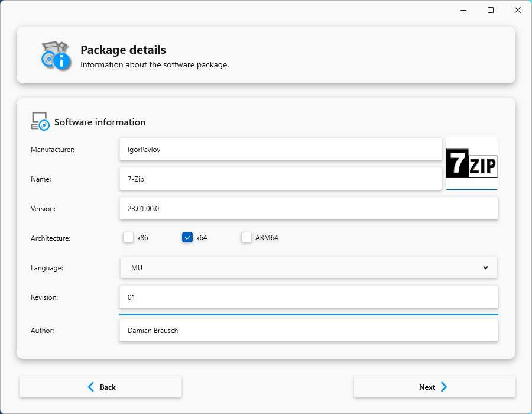The height and width of the screenshot is (414, 532).
Task: Click the 'Language:' label
Action: [47, 268]
